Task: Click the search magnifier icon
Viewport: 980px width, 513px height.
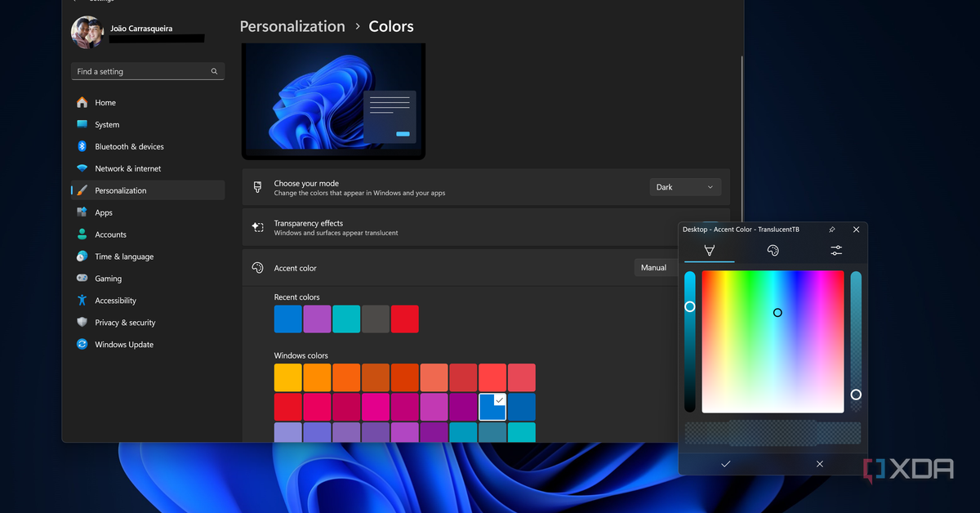Action: pos(215,72)
